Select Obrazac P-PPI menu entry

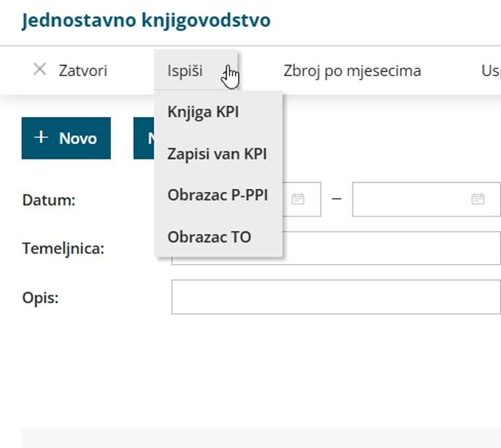click(218, 195)
